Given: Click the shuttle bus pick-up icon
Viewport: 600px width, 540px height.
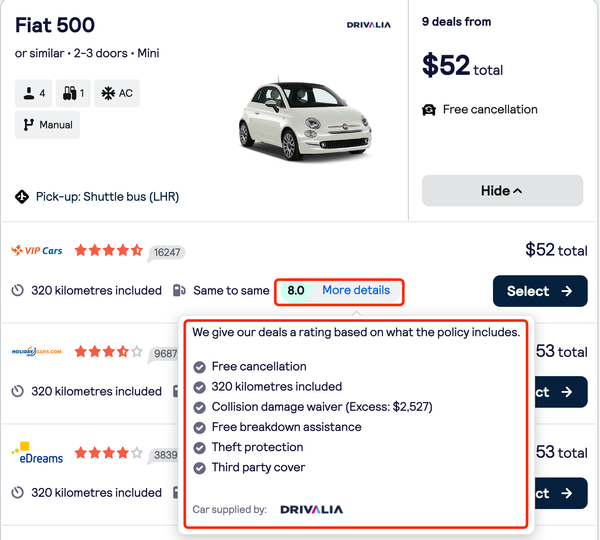Looking at the screenshot, I should (22, 197).
